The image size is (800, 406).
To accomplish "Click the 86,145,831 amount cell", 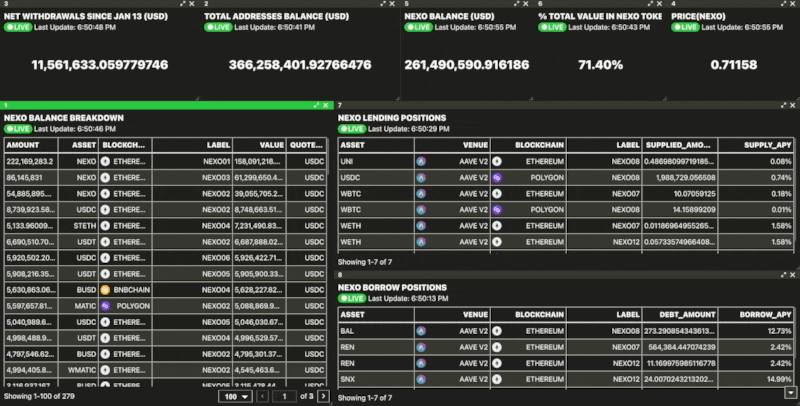I will coord(31,177).
